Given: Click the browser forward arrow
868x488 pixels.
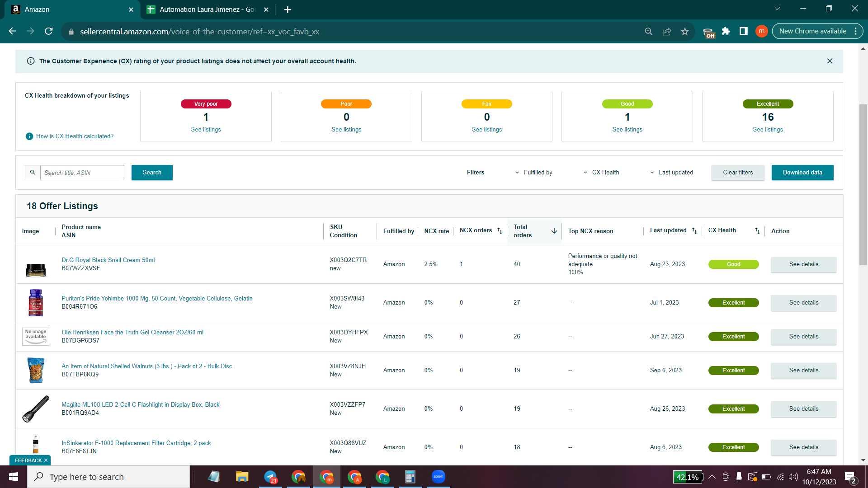Looking at the screenshot, I should click(30, 31).
